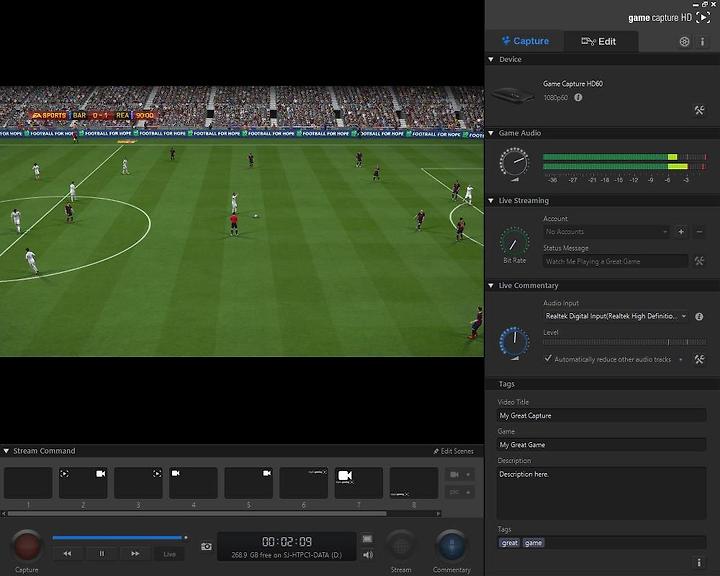Click the game capture HD logo
Screen dimensions: 720x576
coord(669,17)
